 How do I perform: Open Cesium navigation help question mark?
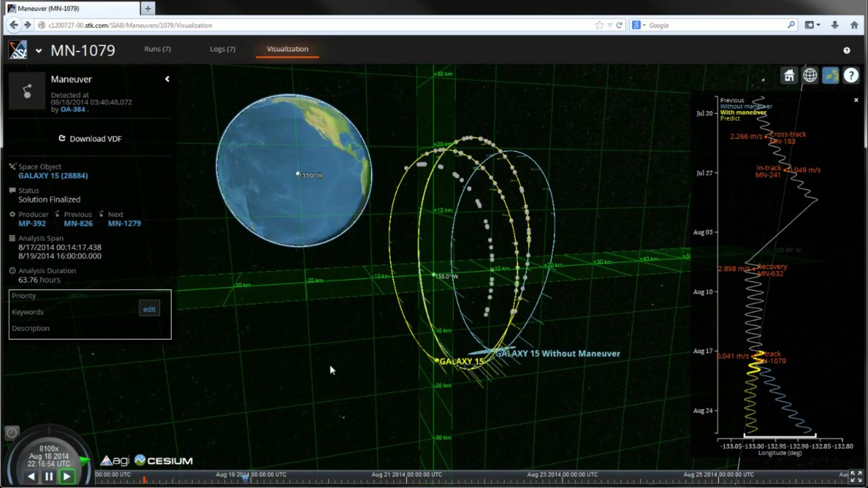[x=851, y=75]
